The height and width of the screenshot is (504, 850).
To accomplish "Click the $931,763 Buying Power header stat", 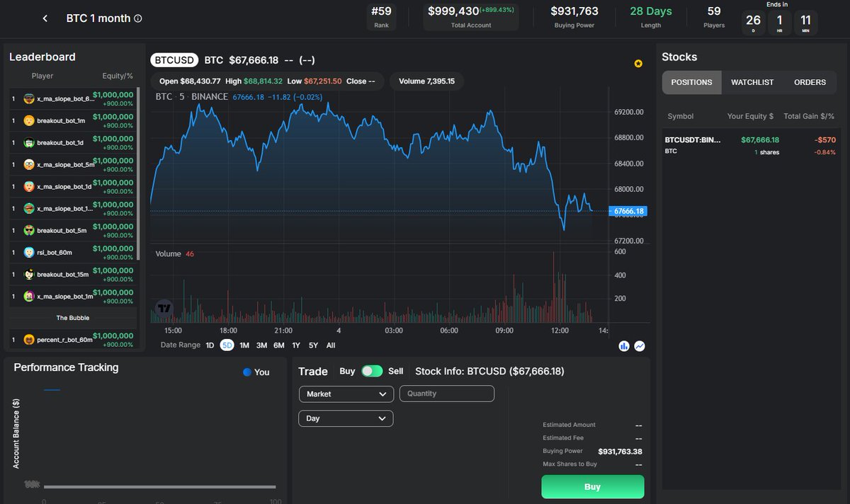I will point(574,16).
